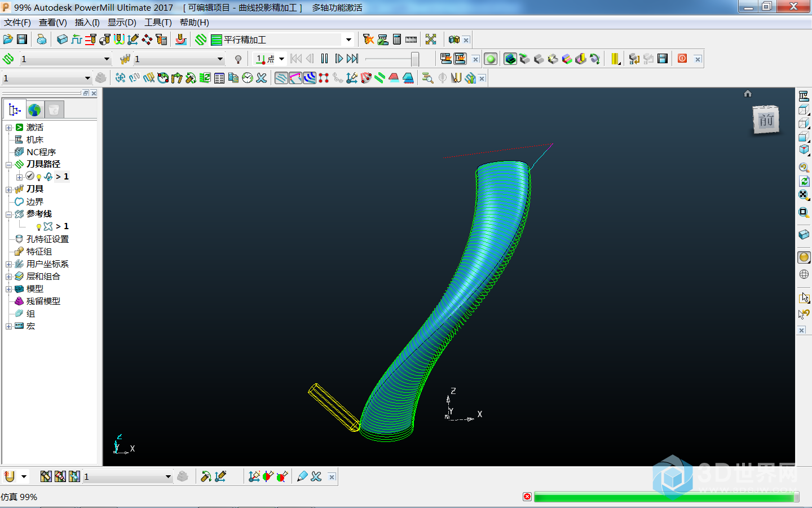Open the 点 simulation mode dropdown

[x=281, y=59]
